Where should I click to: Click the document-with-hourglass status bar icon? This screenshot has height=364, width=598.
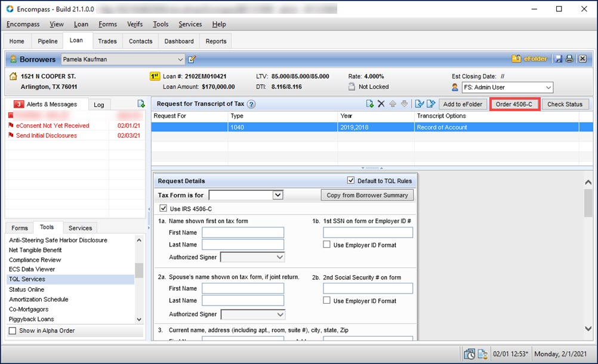(482, 354)
